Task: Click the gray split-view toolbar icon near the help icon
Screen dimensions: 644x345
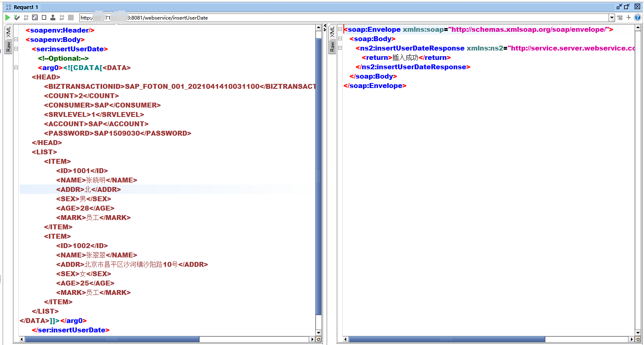Action: 620,18
